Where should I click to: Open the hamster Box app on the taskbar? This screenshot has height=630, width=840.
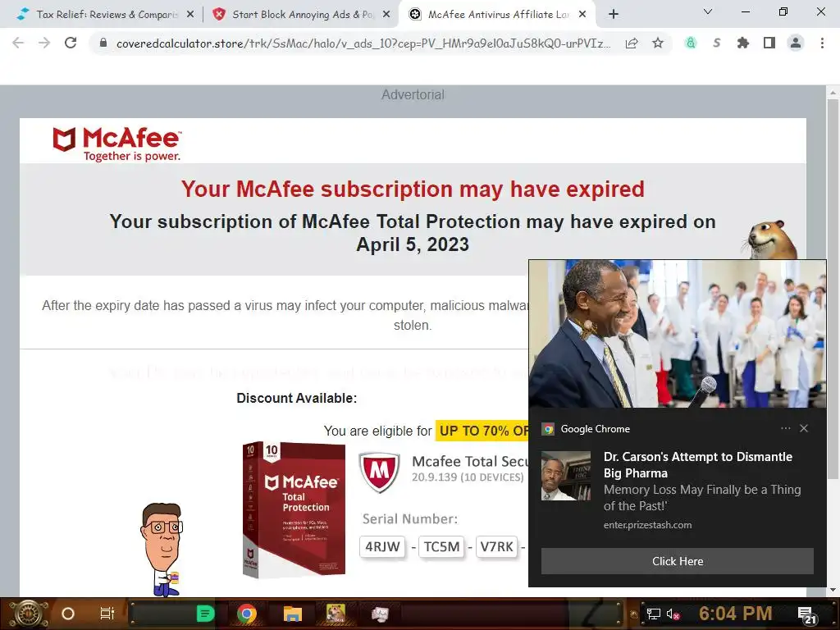336,614
